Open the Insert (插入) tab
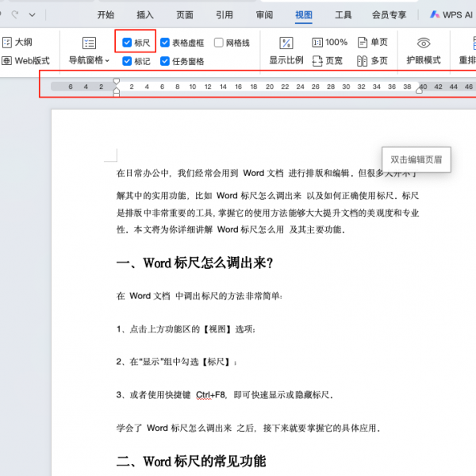Viewport: 476px width, 476px height. [145, 14]
